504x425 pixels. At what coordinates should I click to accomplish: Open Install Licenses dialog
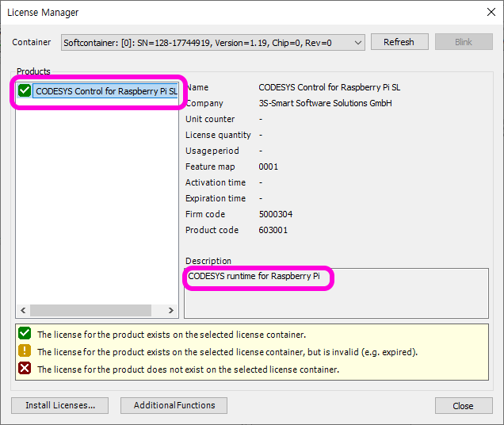pos(60,405)
